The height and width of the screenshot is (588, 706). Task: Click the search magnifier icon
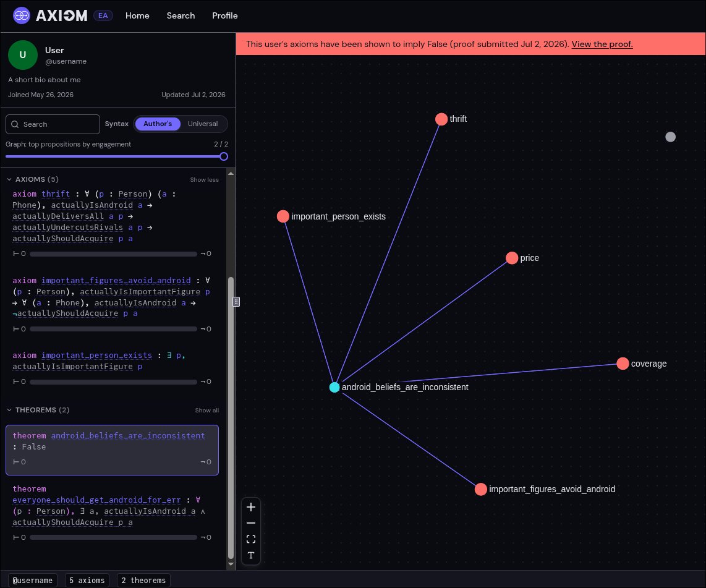click(x=15, y=124)
